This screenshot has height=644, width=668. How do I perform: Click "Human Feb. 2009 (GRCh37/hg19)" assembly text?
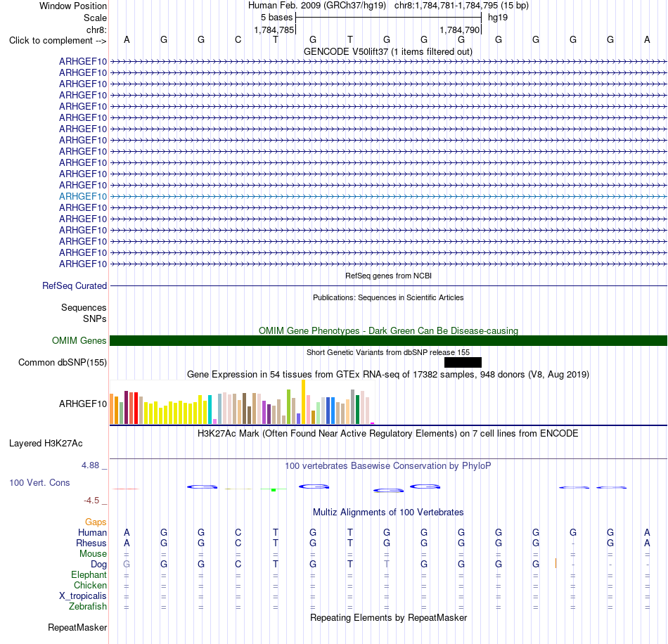[x=317, y=6]
